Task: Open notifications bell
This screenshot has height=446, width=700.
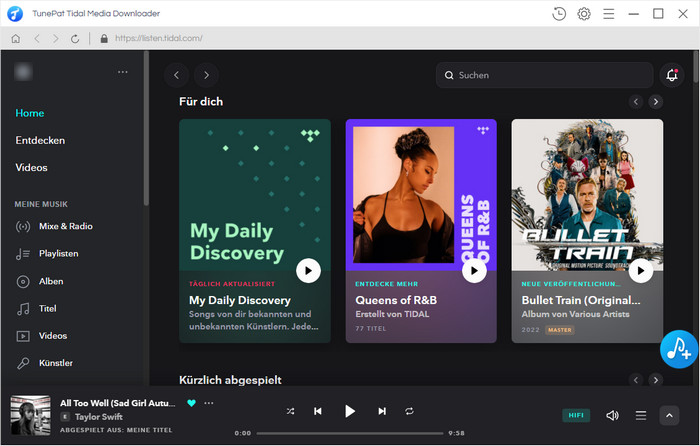Action: 672,75
